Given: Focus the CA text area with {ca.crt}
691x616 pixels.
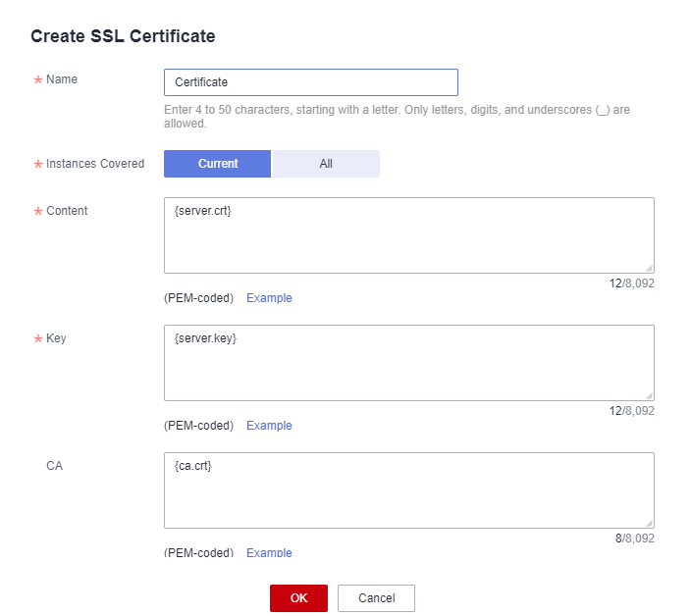Looking at the screenshot, I should click(408, 490).
